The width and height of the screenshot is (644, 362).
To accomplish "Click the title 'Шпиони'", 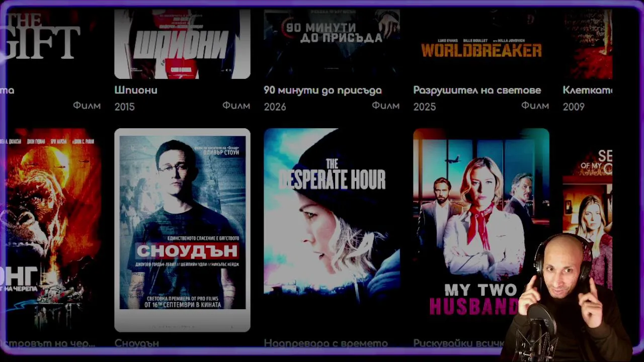I will [x=136, y=90].
